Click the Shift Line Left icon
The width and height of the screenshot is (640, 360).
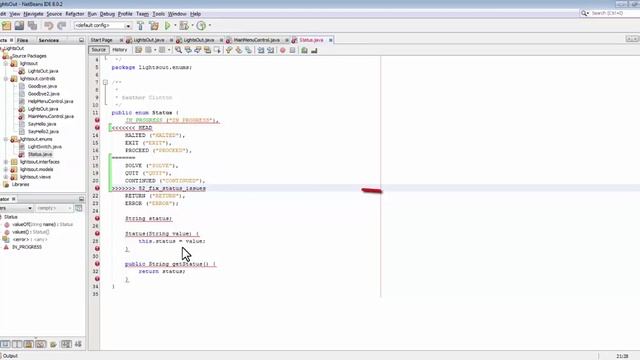[x=260, y=50]
